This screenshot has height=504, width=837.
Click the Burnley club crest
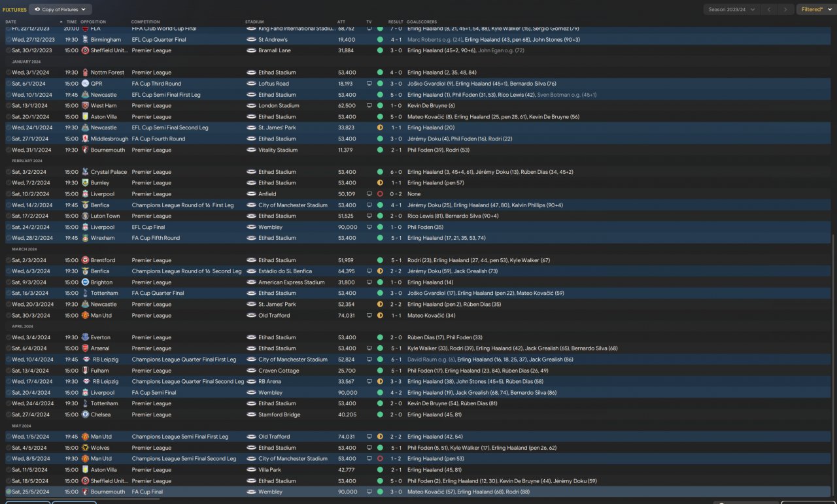[x=85, y=183]
